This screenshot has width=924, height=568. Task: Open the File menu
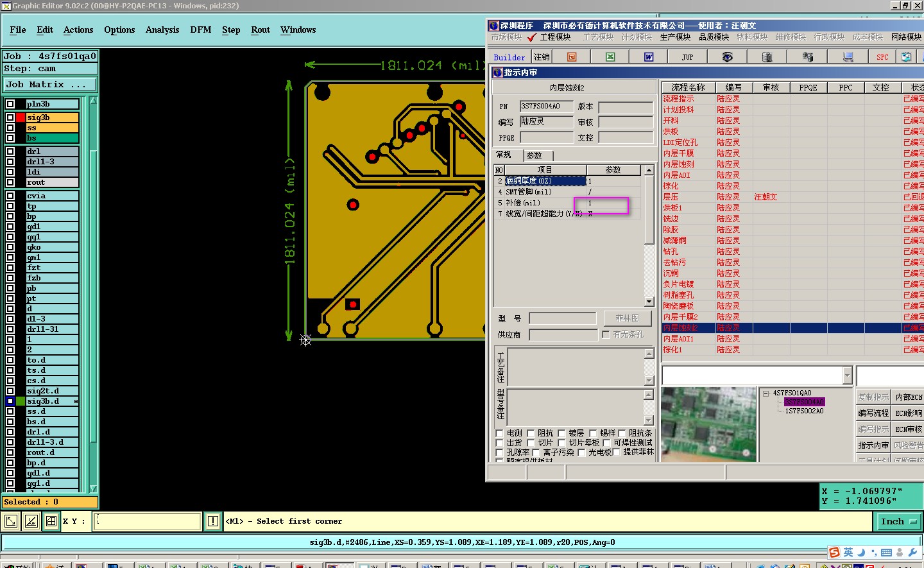[x=18, y=30]
